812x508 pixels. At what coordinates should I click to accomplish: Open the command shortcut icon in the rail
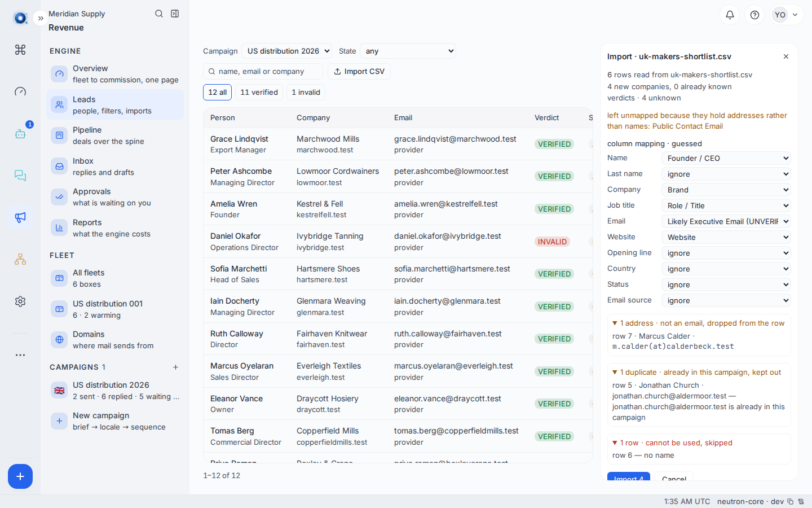pyautogui.click(x=20, y=50)
